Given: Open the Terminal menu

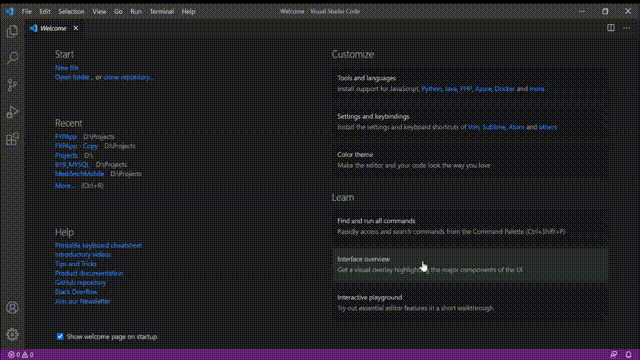Looking at the screenshot, I should pos(162,11).
